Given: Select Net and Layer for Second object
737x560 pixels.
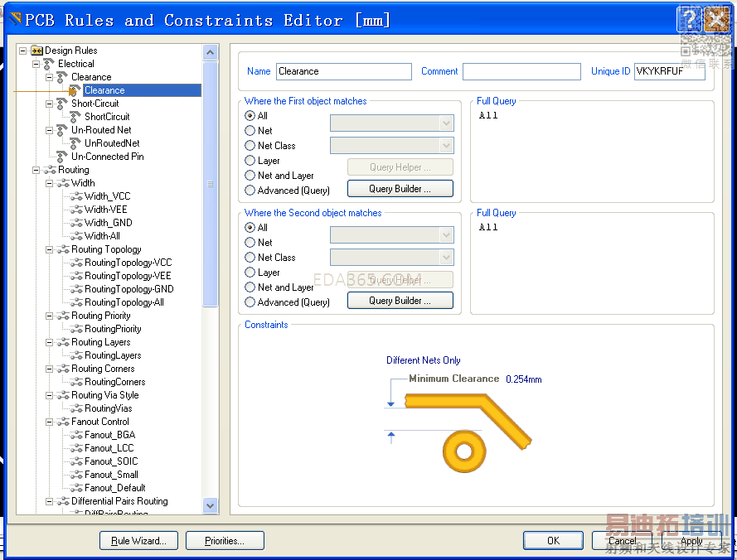Looking at the screenshot, I should coord(250,287).
